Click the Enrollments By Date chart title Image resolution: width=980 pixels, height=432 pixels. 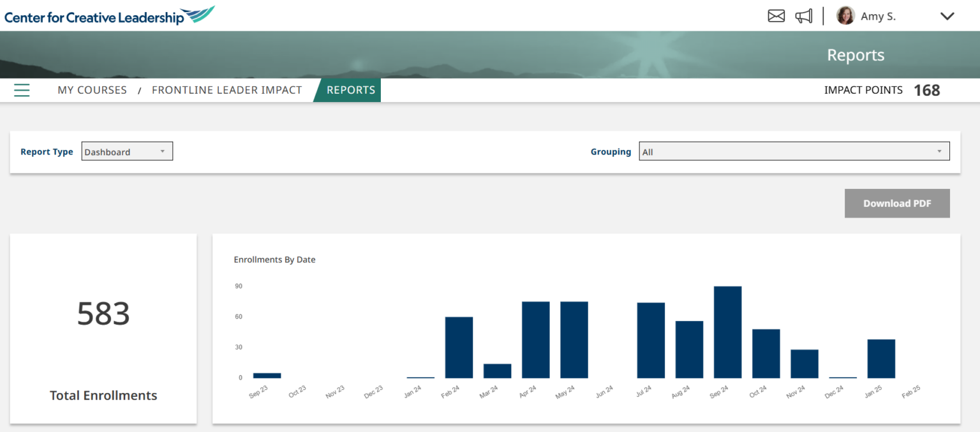(274, 259)
